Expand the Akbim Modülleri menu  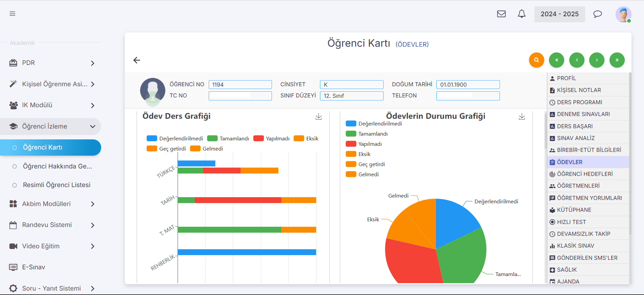coord(51,204)
